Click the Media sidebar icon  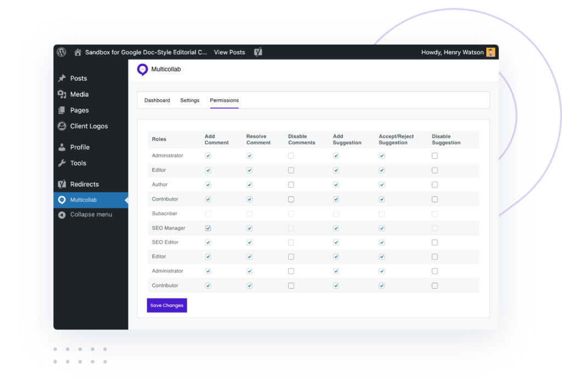[62, 94]
